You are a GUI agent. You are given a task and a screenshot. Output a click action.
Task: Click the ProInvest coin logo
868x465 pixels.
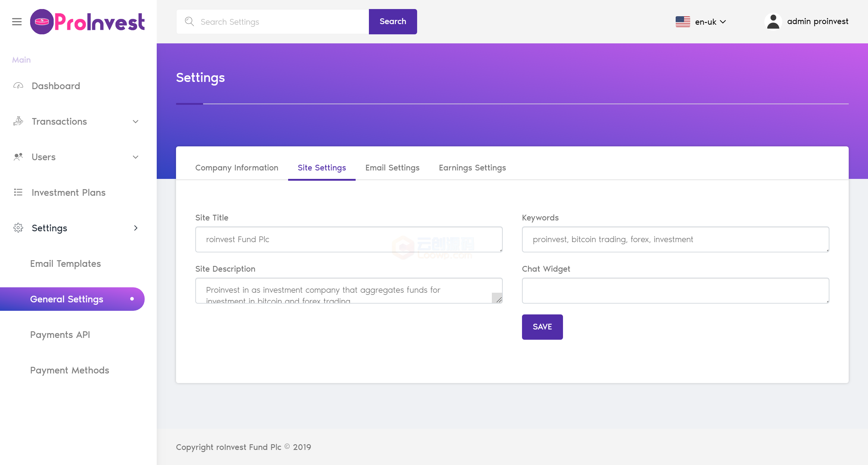[42, 22]
